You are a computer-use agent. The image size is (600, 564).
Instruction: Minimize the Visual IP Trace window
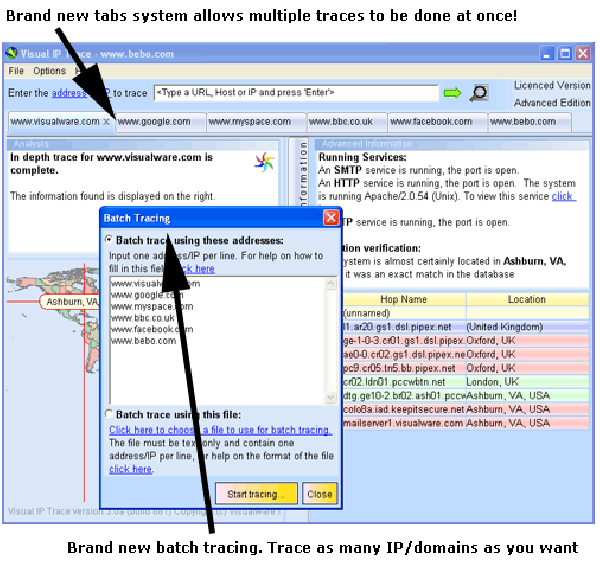(547, 54)
